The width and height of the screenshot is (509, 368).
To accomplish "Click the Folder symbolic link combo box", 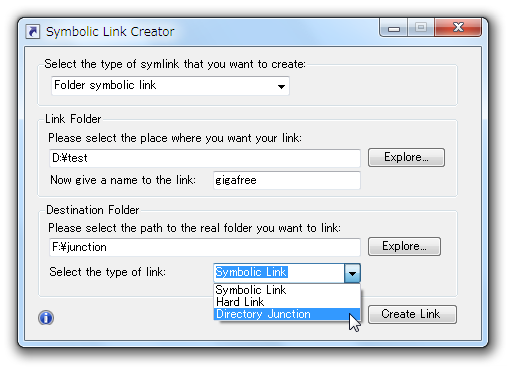I will pos(170,86).
